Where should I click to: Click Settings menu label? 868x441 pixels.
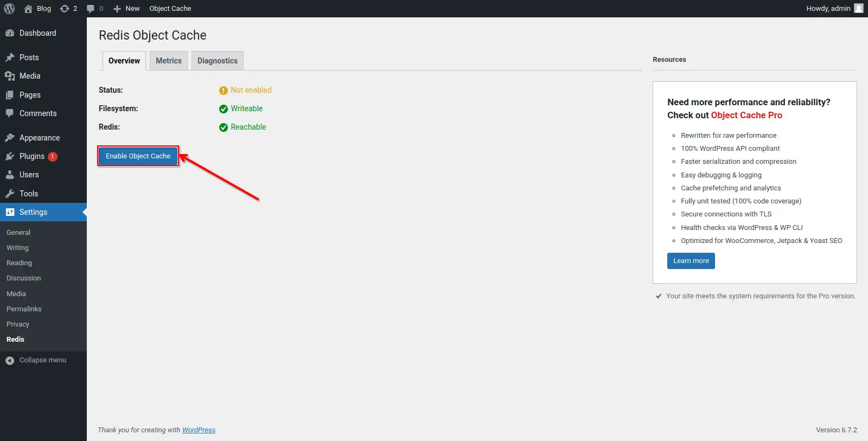pos(34,212)
